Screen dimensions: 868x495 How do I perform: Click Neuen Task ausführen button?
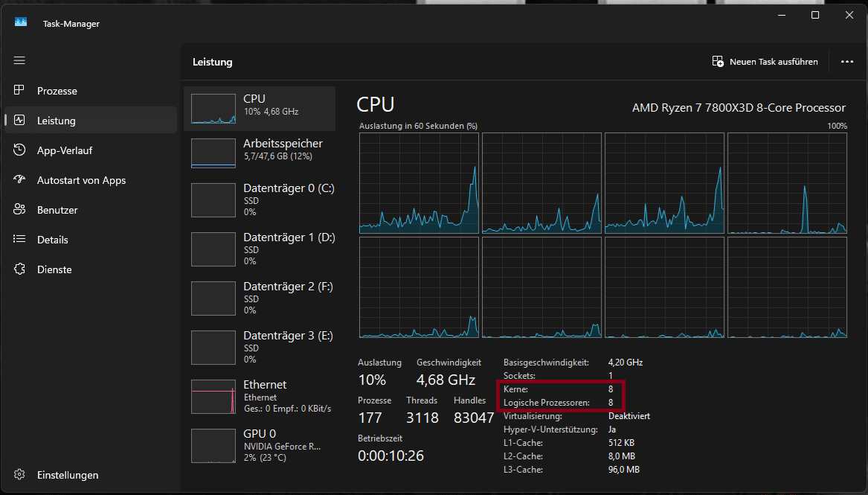[x=765, y=62]
